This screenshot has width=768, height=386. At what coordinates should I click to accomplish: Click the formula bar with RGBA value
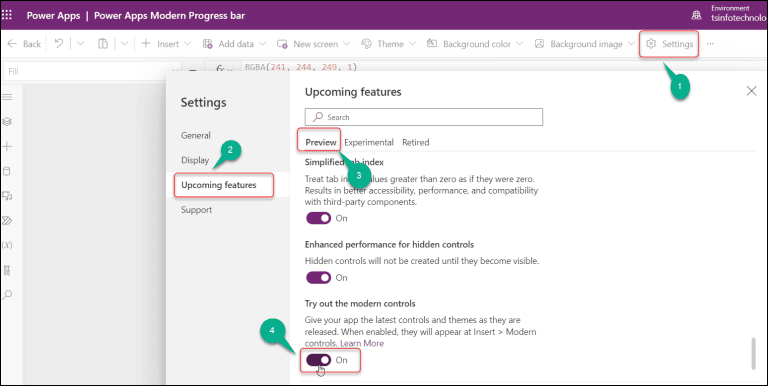pos(301,67)
